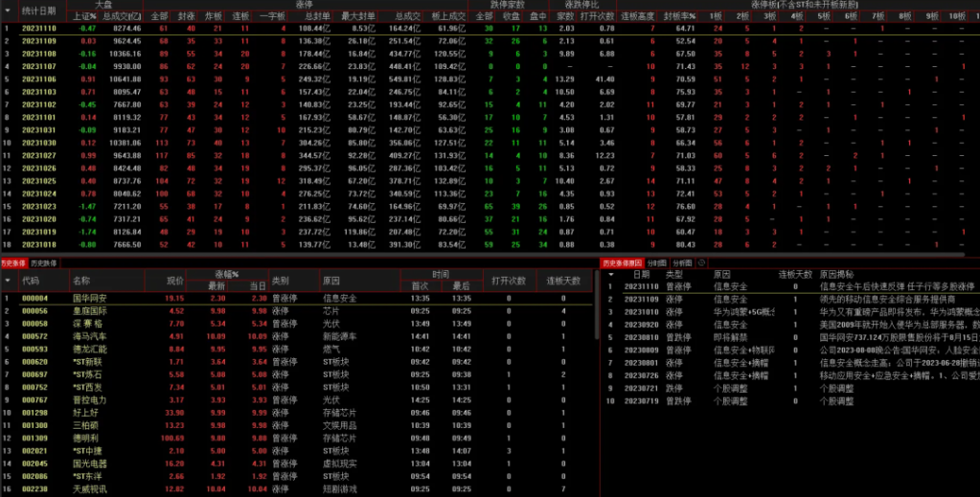The height and width of the screenshot is (497, 980).
Task: Sort stocks by 连板天数 column header
Action: point(563,281)
